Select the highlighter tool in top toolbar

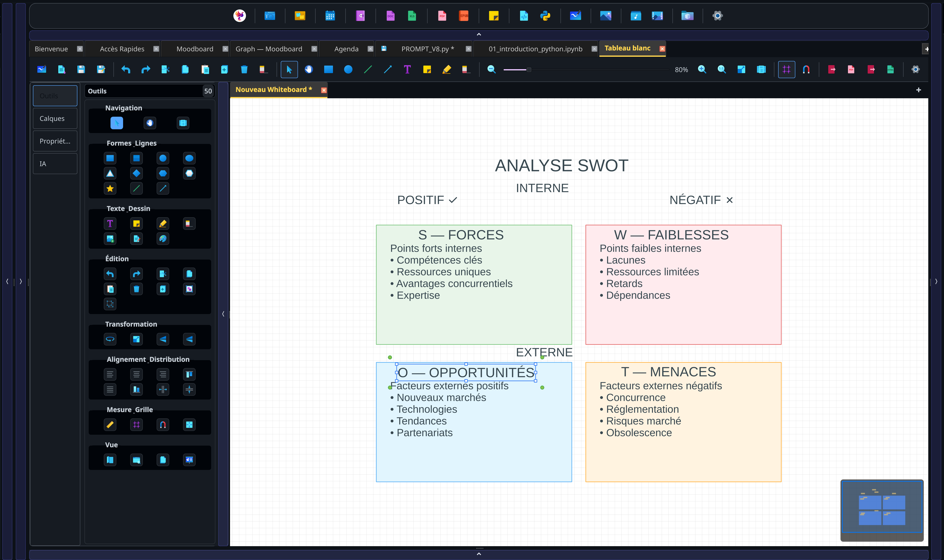pyautogui.click(x=447, y=69)
